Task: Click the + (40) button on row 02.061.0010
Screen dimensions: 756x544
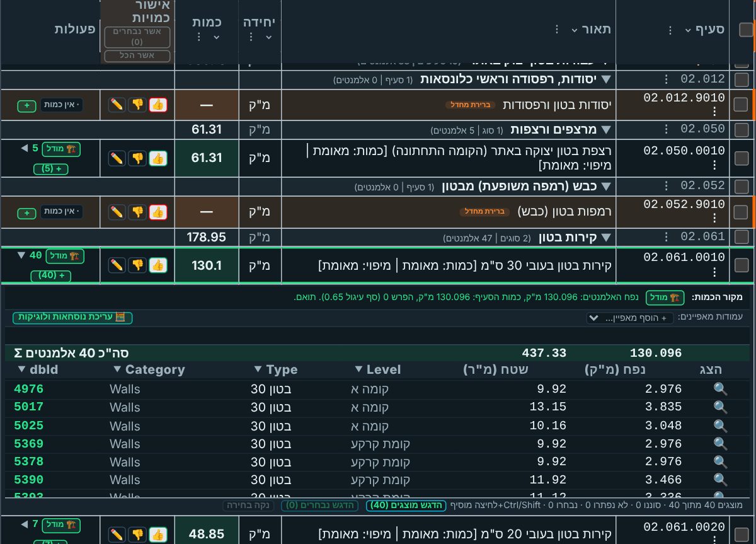Action: 52,275
